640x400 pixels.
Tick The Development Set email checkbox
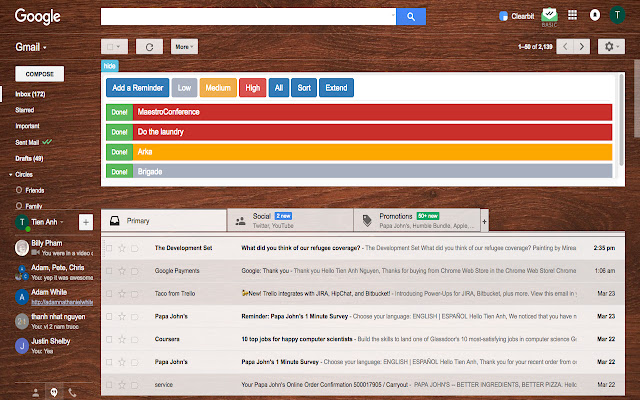click(109, 248)
